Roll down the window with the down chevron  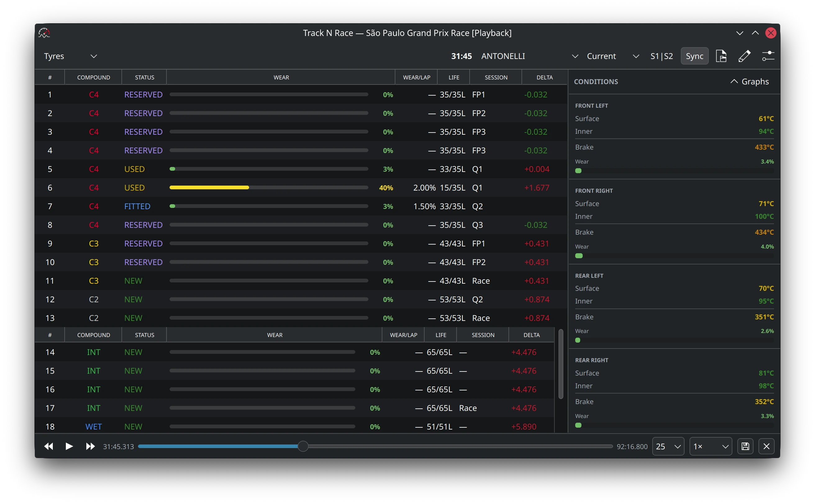(x=739, y=33)
